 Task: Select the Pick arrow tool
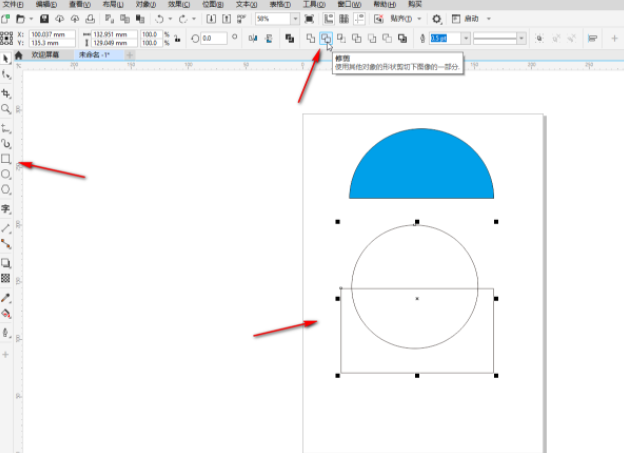(x=7, y=58)
